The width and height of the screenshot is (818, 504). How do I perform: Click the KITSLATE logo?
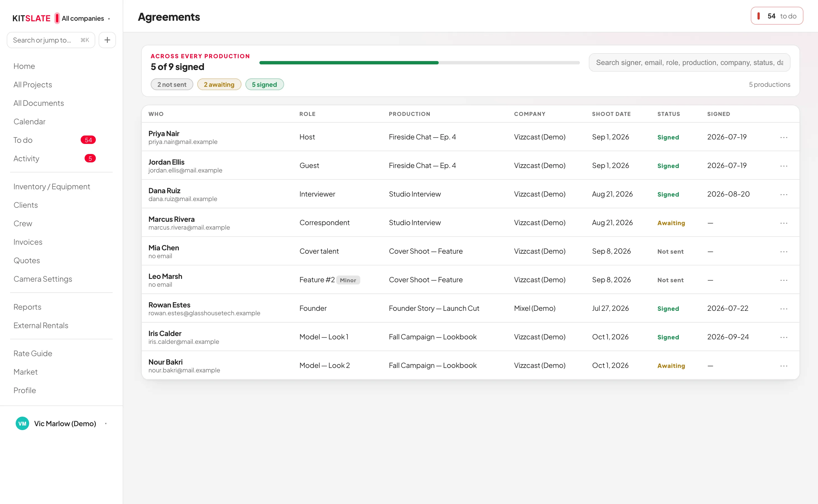click(31, 18)
